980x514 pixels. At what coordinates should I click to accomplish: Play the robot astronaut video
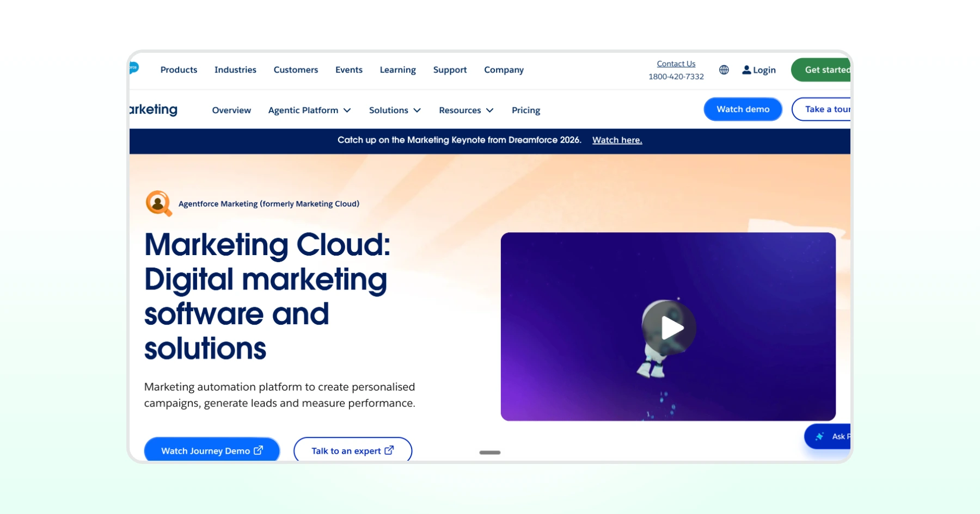click(x=669, y=327)
